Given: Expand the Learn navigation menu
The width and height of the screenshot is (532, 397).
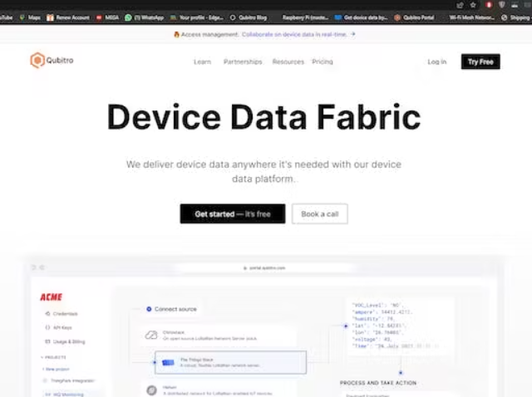Looking at the screenshot, I should click(202, 61).
